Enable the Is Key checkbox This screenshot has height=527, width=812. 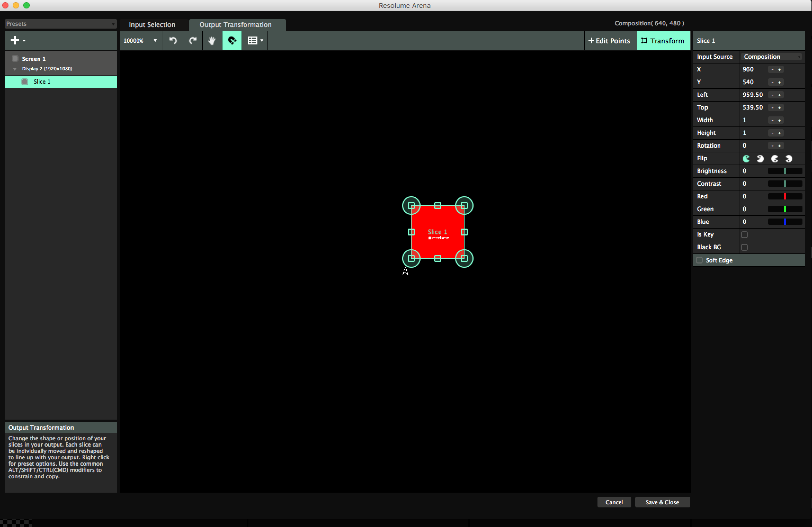[x=744, y=234]
